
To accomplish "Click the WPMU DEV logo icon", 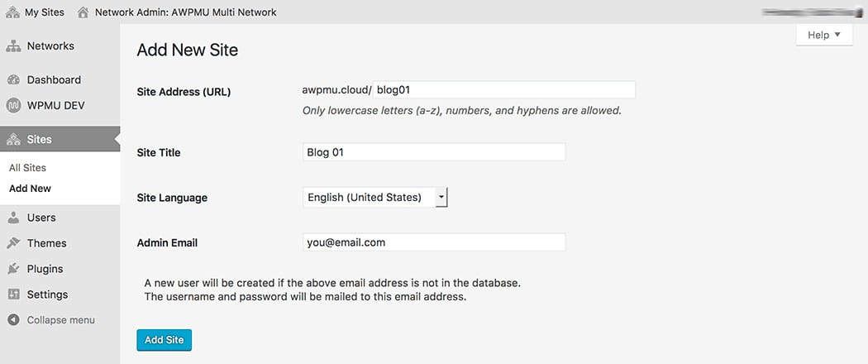I will (x=13, y=106).
